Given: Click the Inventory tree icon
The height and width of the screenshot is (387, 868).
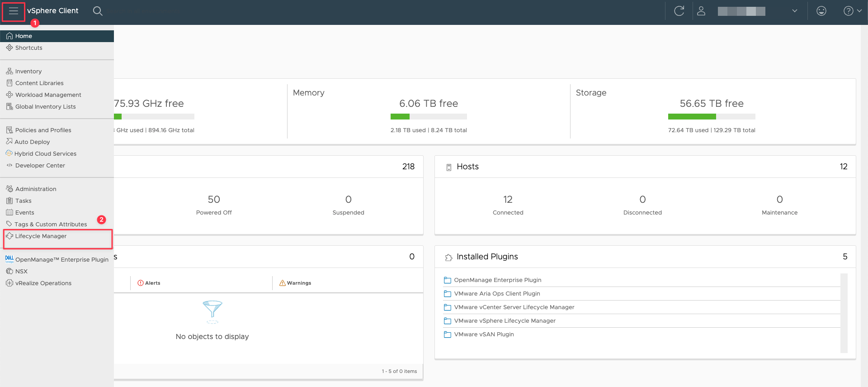Looking at the screenshot, I should click(9, 71).
